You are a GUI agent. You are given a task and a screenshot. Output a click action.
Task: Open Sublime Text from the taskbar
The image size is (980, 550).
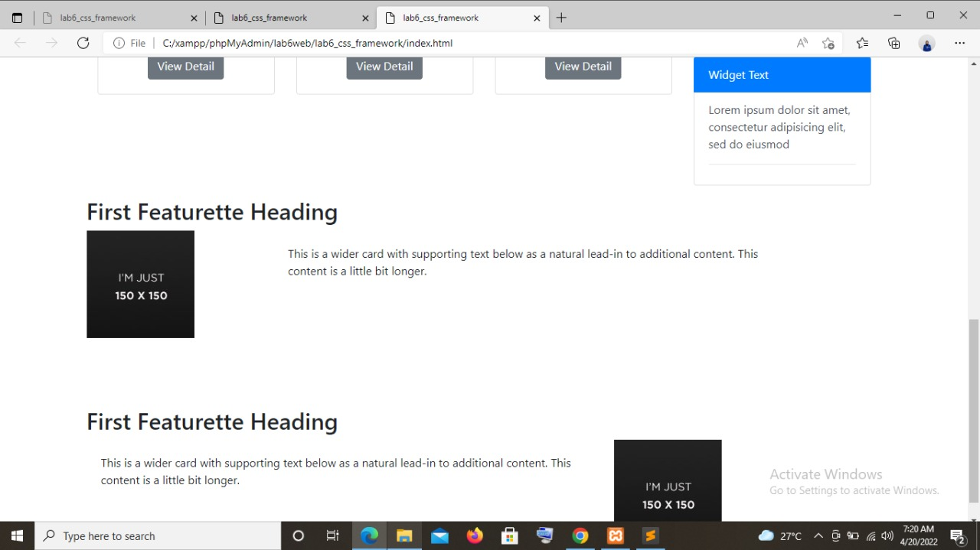click(650, 535)
